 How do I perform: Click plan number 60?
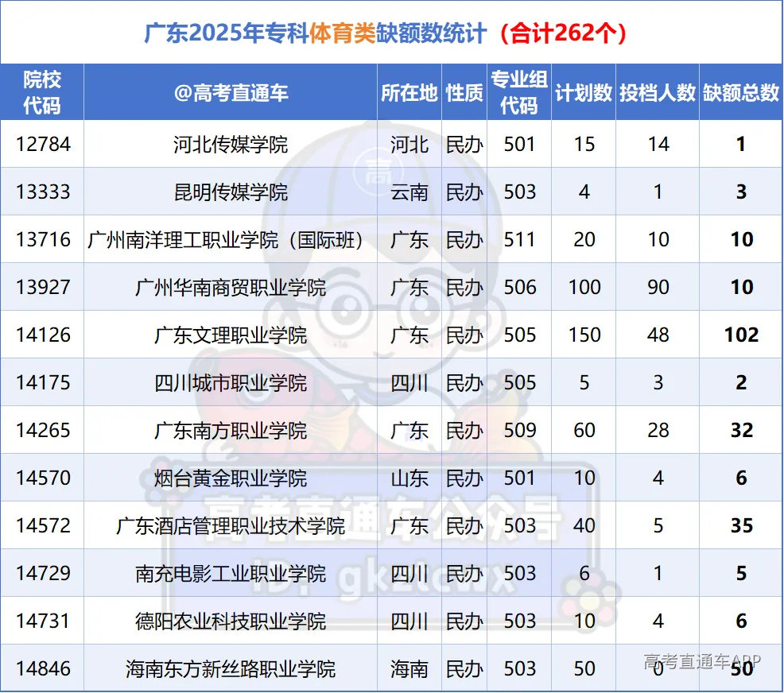pos(584,431)
